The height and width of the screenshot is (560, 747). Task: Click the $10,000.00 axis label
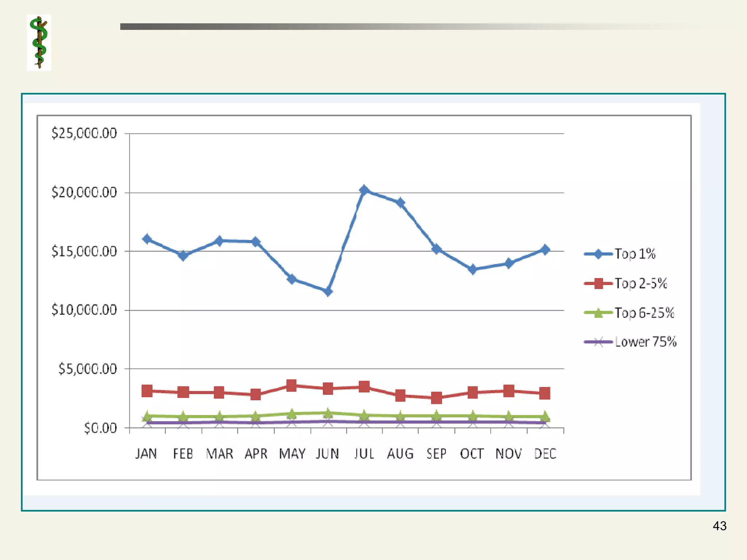pyautogui.click(x=84, y=310)
